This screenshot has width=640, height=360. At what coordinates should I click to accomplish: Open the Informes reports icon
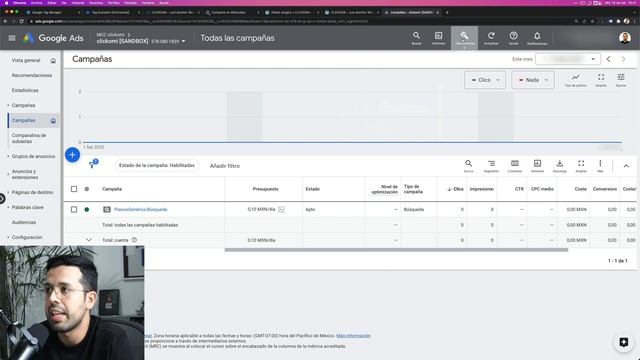click(438, 38)
